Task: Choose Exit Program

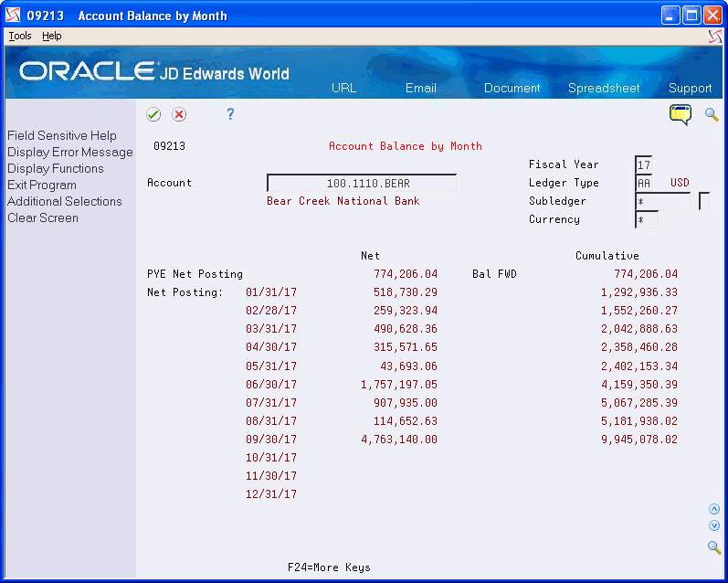Action: tap(42, 185)
